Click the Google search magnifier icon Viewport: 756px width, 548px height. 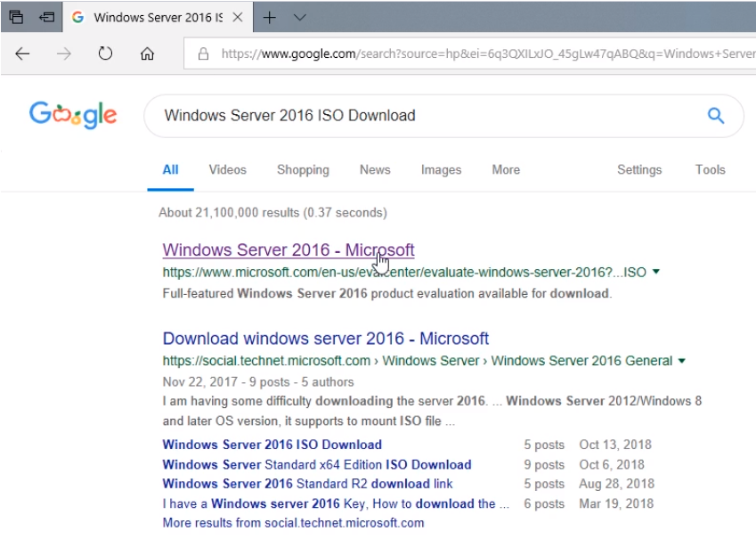click(x=715, y=115)
